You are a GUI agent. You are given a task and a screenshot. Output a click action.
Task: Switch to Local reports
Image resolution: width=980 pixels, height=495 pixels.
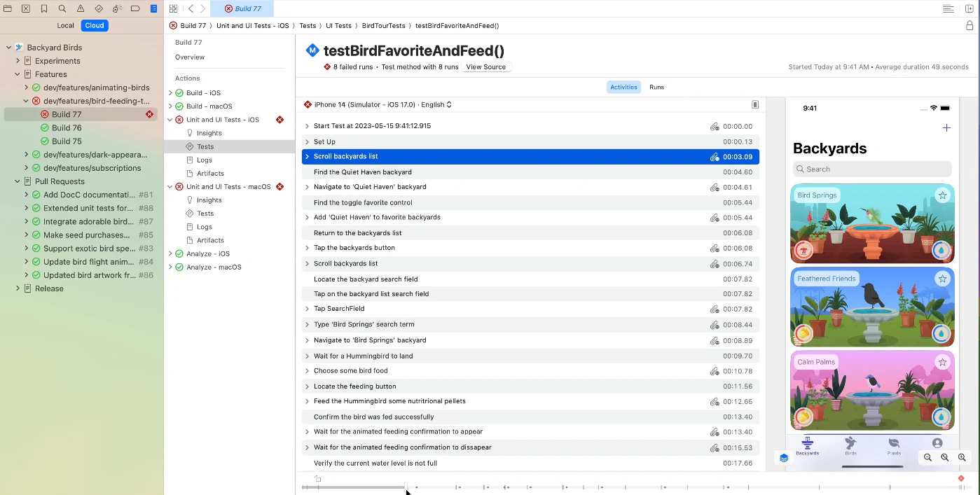65,25
